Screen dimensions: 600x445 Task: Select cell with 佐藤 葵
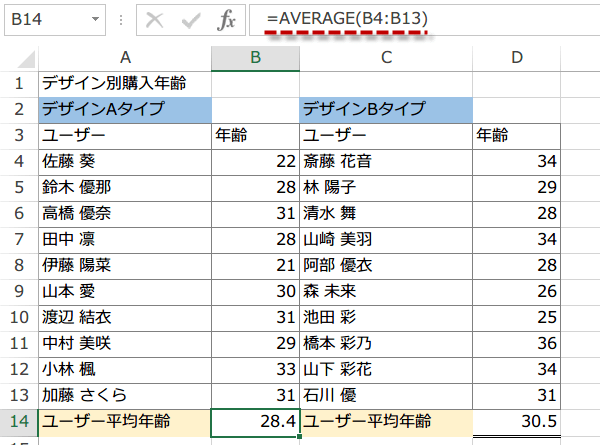coord(125,162)
